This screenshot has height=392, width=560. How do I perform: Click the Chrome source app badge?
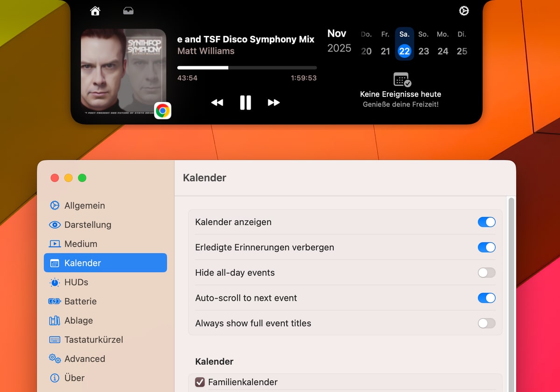tap(162, 110)
